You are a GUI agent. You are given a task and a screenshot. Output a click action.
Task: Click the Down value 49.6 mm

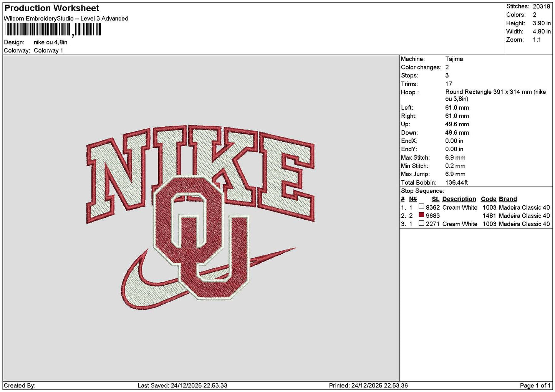(x=457, y=132)
